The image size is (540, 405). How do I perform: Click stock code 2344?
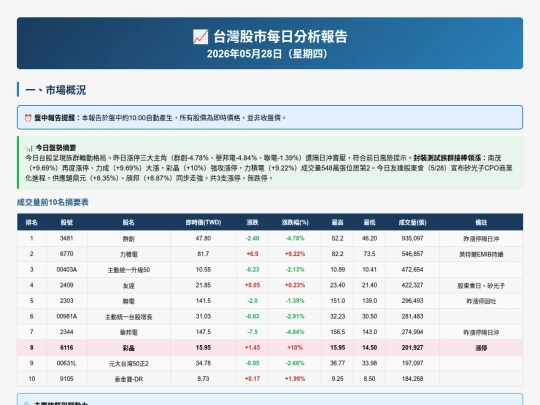coord(66,332)
